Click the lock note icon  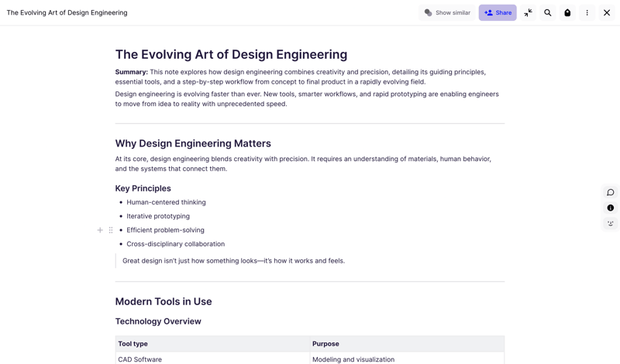pyautogui.click(x=567, y=13)
